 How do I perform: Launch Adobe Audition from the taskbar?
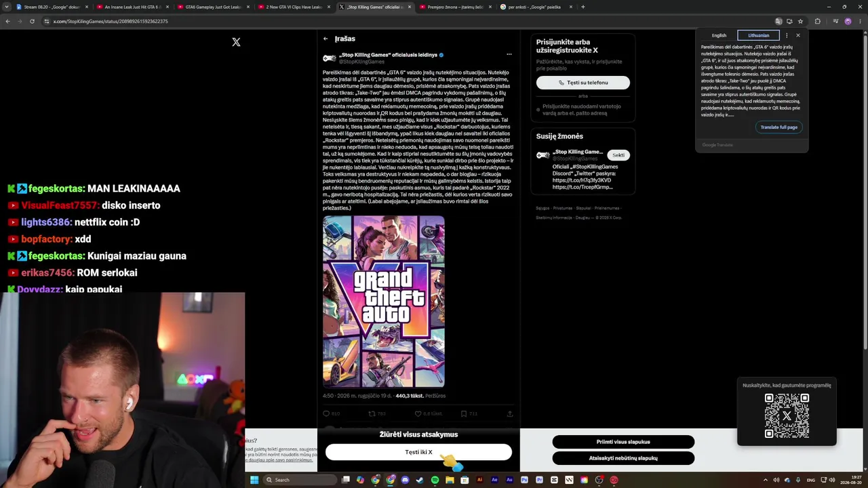tap(509, 480)
